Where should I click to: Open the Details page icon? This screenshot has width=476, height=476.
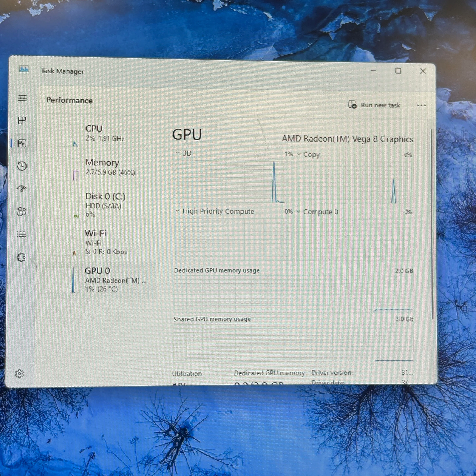21,234
